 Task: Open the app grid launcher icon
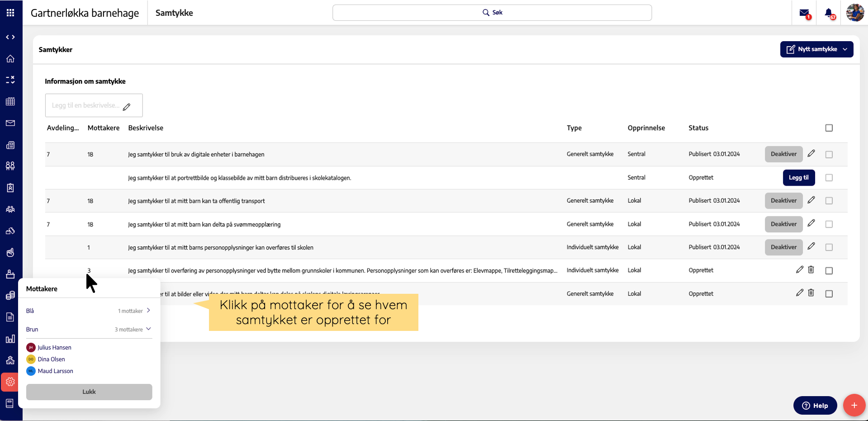[x=10, y=13]
